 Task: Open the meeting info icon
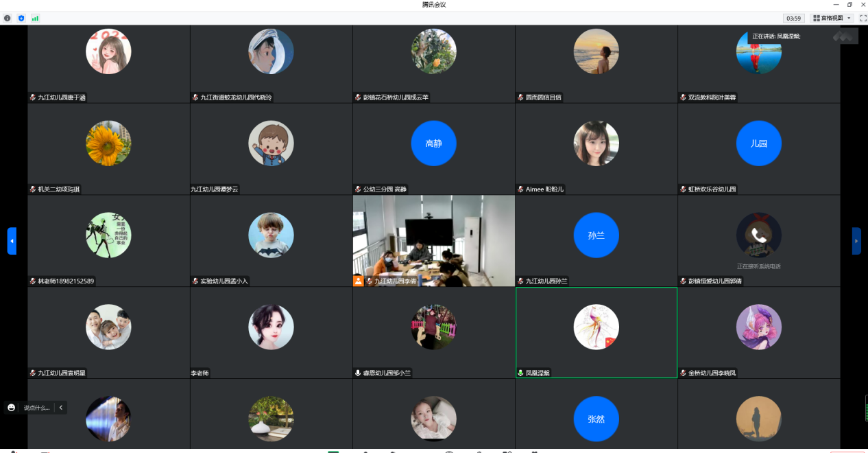click(8, 18)
